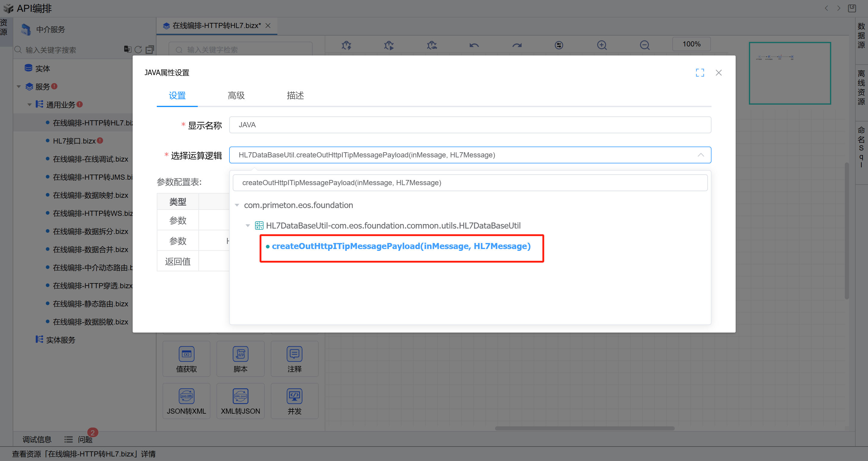Click the 并发 component icon
The image size is (868, 461).
click(294, 396)
